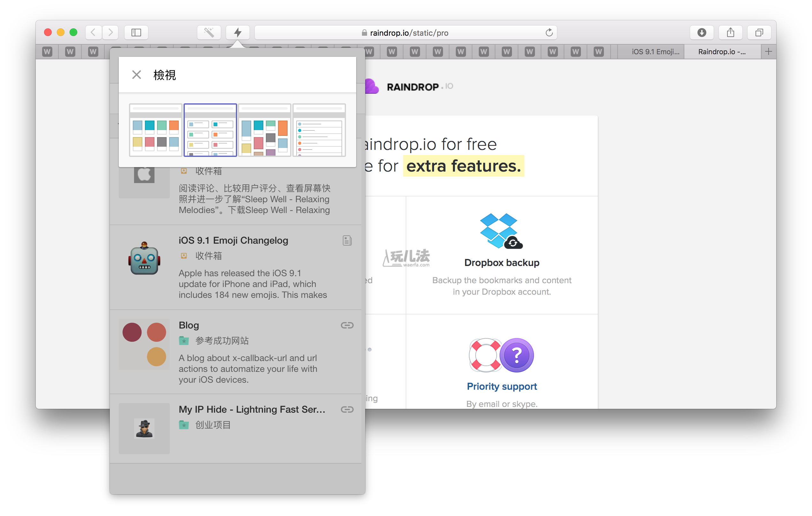Click the Dropbox backup icon
The width and height of the screenshot is (812, 516).
[x=501, y=231]
